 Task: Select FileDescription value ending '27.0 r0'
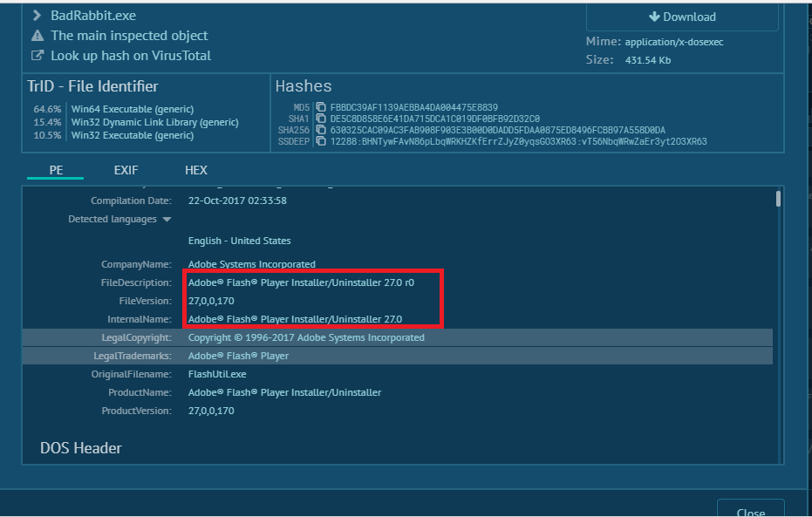[x=301, y=282]
